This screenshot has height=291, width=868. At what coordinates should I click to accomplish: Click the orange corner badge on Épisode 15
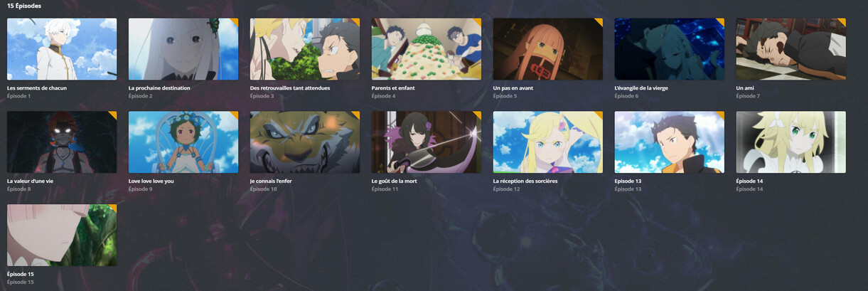tap(113, 208)
